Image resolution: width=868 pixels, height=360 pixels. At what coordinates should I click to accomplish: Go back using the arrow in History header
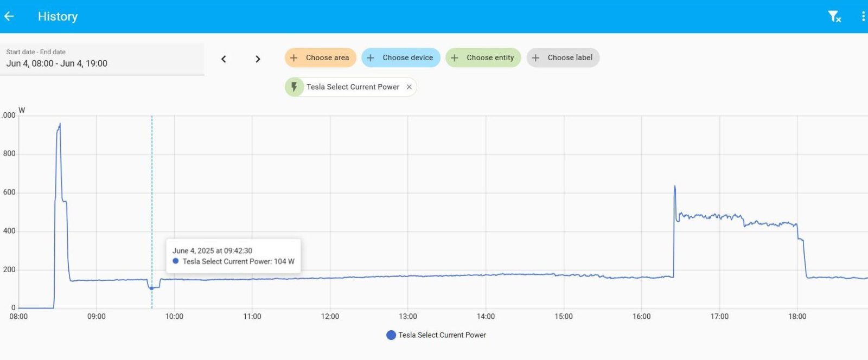[x=9, y=16]
